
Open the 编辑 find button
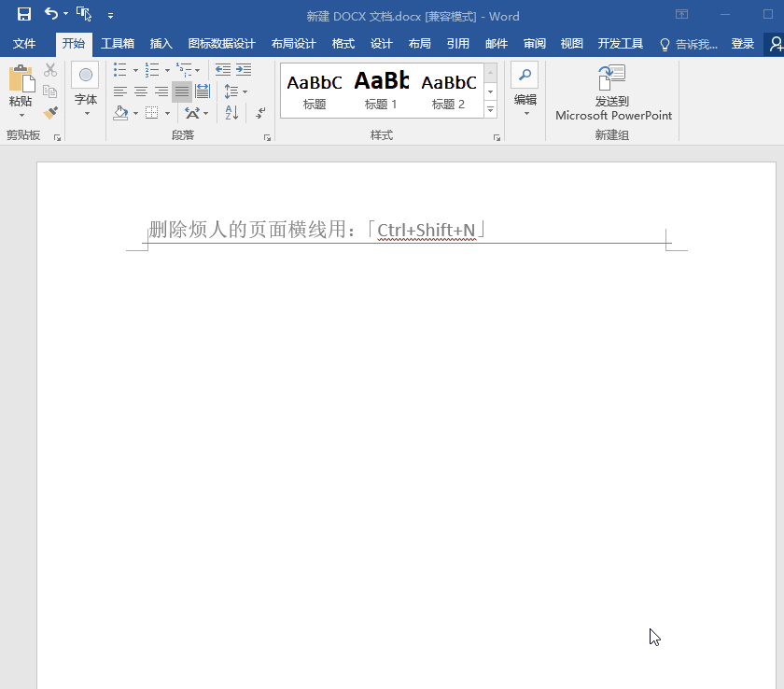[525, 90]
